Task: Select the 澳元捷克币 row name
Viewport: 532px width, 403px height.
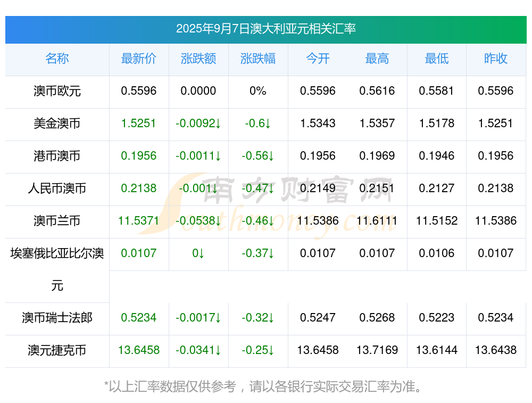Action: pos(57,350)
